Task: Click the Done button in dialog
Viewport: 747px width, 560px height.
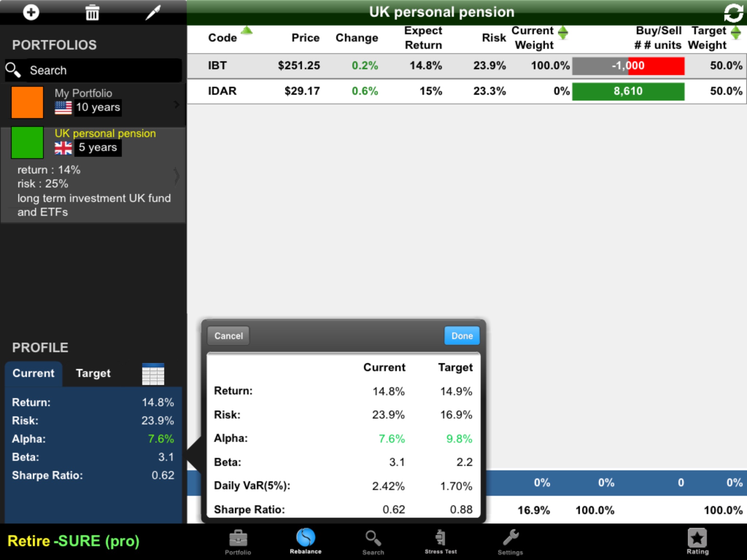Action: click(x=462, y=335)
